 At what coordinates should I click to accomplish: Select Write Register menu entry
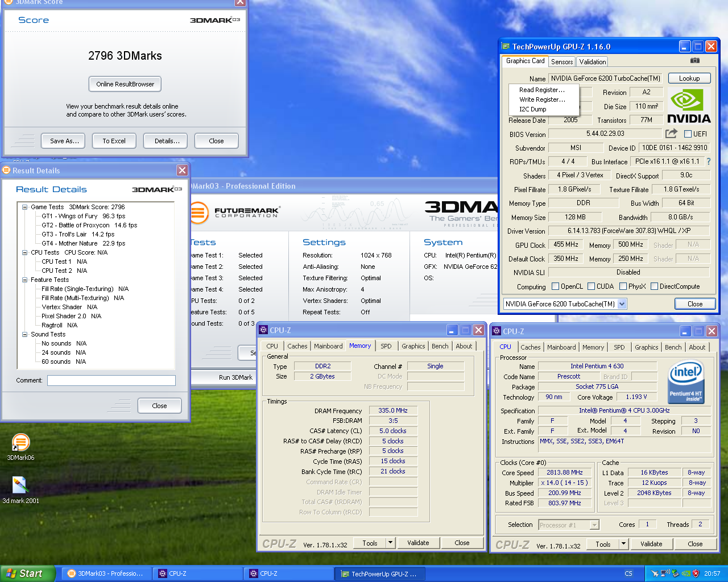pos(543,99)
